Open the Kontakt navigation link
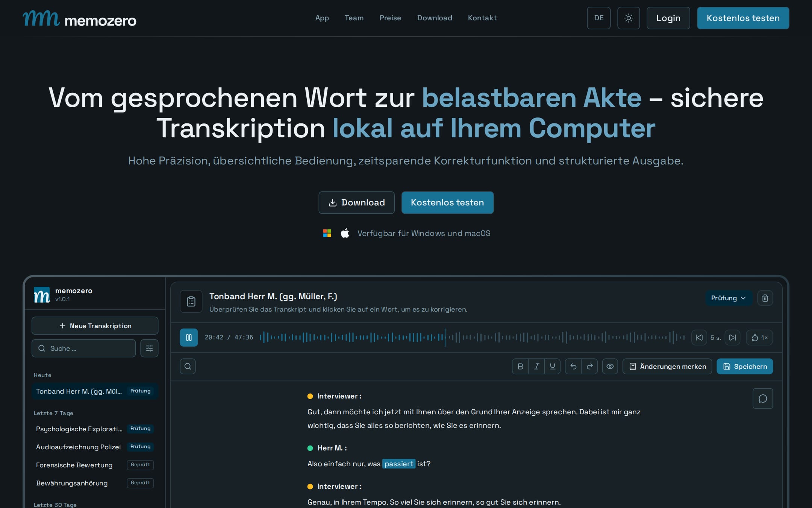The height and width of the screenshot is (508, 812). coord(482,18)
